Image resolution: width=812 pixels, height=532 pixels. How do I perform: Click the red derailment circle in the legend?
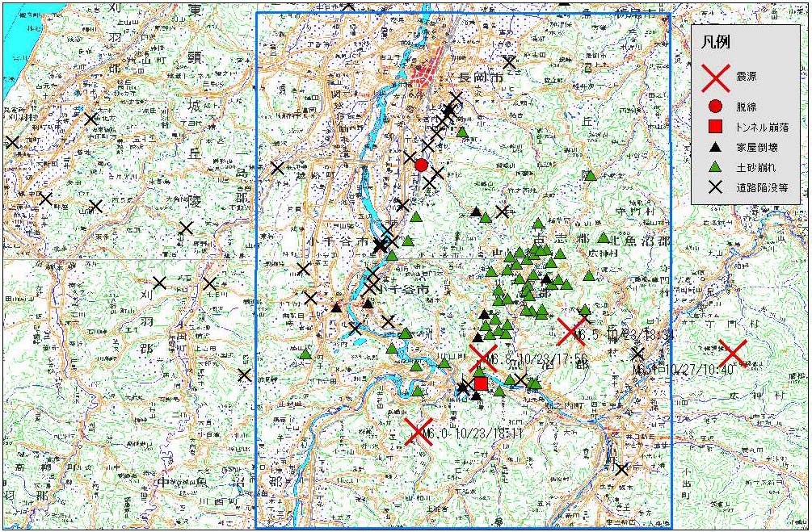pyautogui.click(x=716, y=107)
